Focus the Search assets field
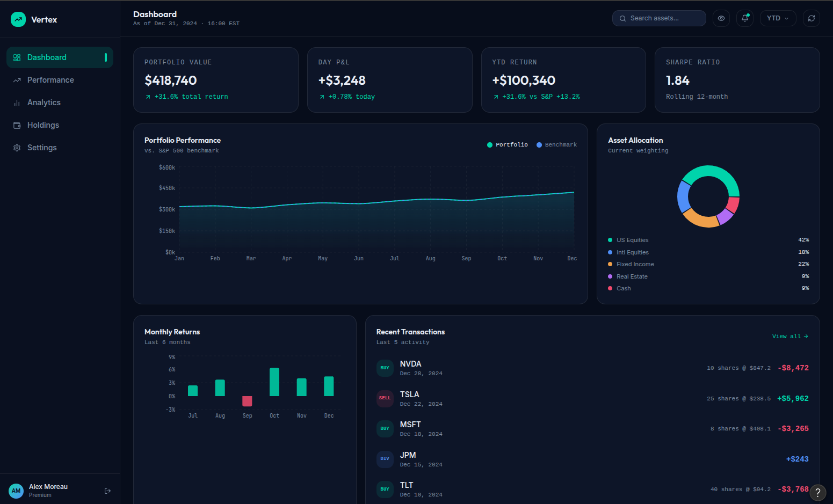833x504 pixels. [659, 18]
